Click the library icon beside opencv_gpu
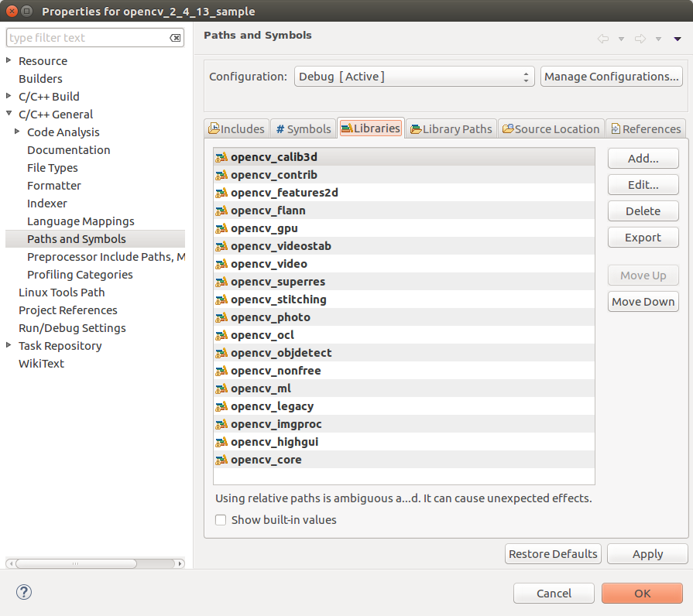693x616 pixels. (x=221, y=228)
